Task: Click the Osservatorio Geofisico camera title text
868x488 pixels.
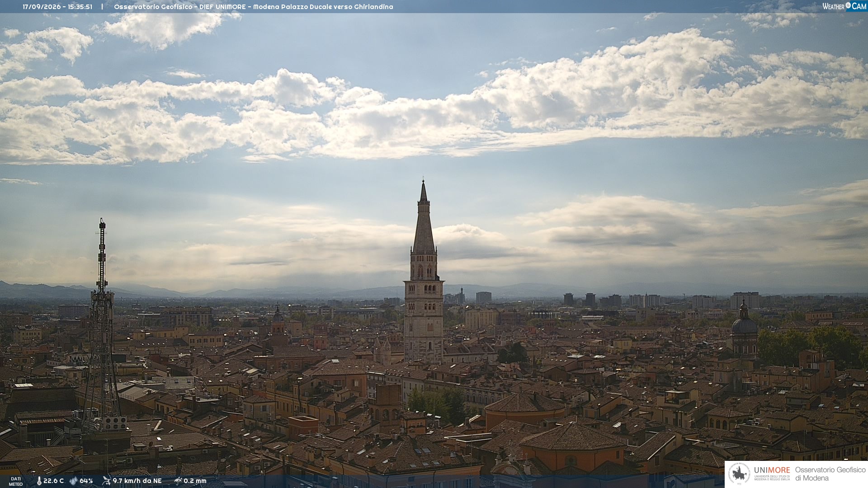Action: (x=253, y=7)
